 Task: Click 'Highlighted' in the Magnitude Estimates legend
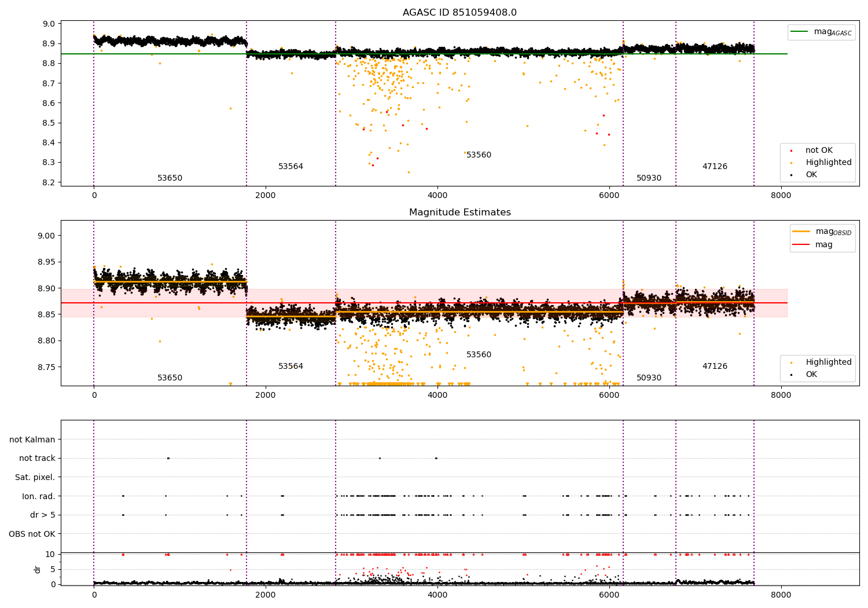click(828, 362)
